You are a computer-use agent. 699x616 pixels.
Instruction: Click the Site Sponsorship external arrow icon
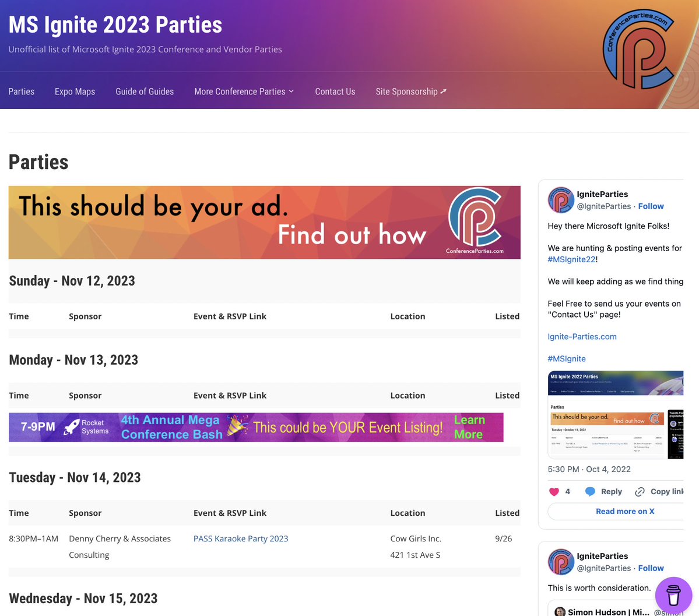(443, 91)
